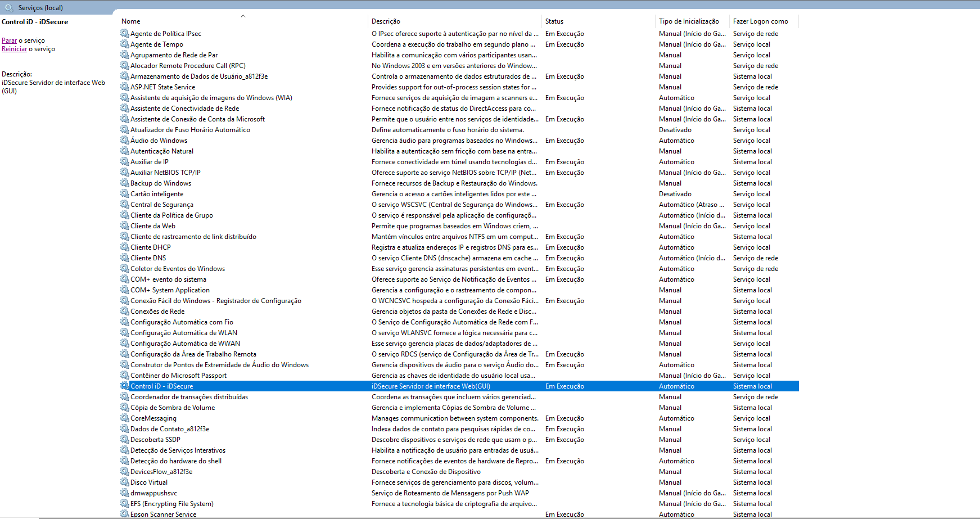Select Detecção do hardware do shell
The width and height of the screenshot is (980, 519).
point(176,461)
